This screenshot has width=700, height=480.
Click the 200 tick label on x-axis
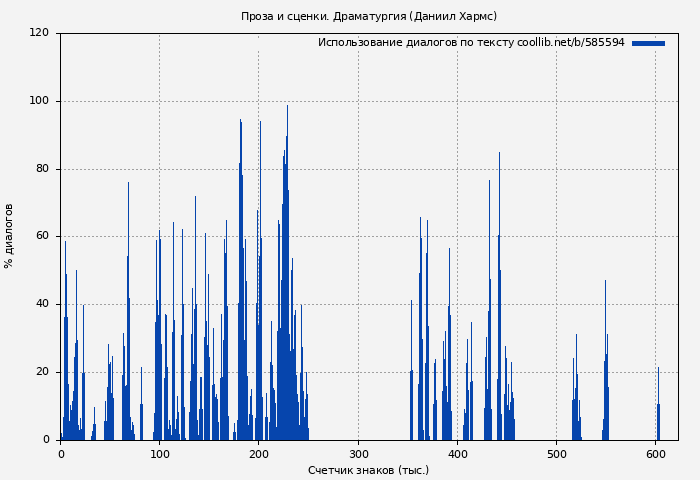(258, 454)
